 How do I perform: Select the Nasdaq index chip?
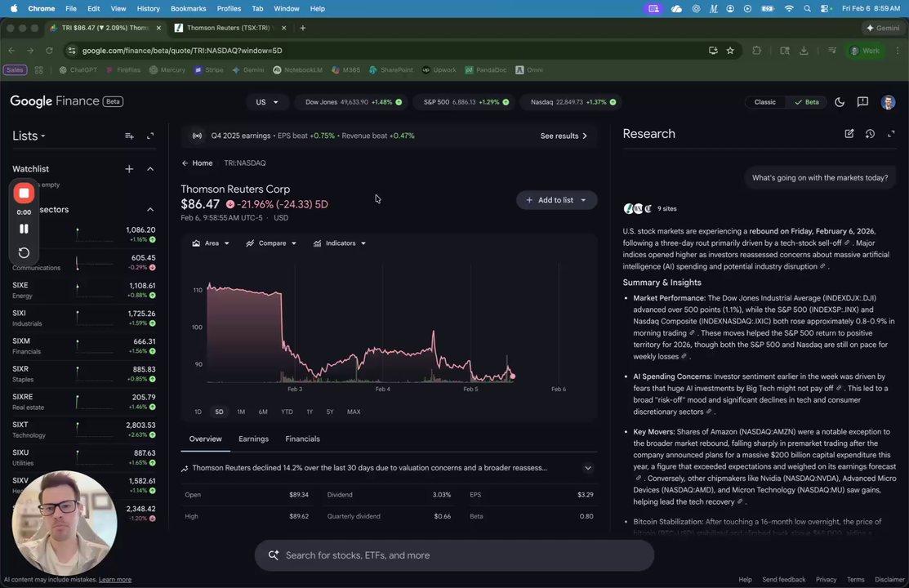pyautogui.click(x=573, y=102)
